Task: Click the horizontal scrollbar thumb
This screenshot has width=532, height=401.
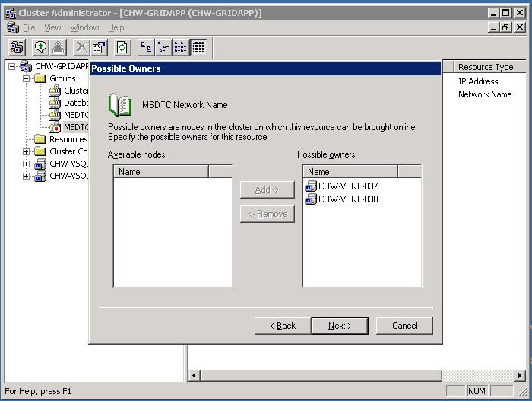Action: (321, 376)
